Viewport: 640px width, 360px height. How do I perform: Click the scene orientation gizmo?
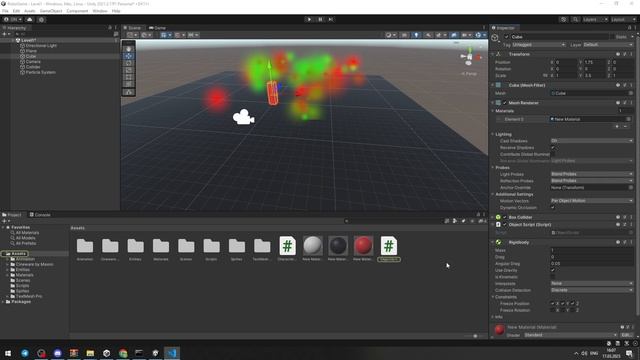(469, 57)
